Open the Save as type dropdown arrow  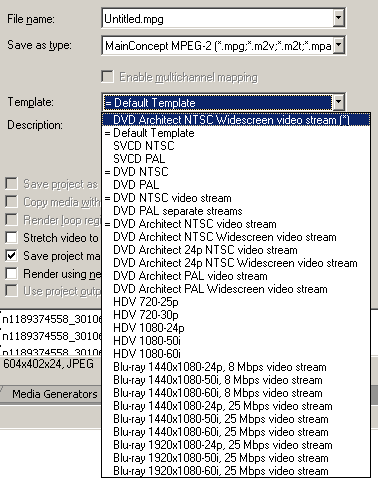click(x=338, y=45)
